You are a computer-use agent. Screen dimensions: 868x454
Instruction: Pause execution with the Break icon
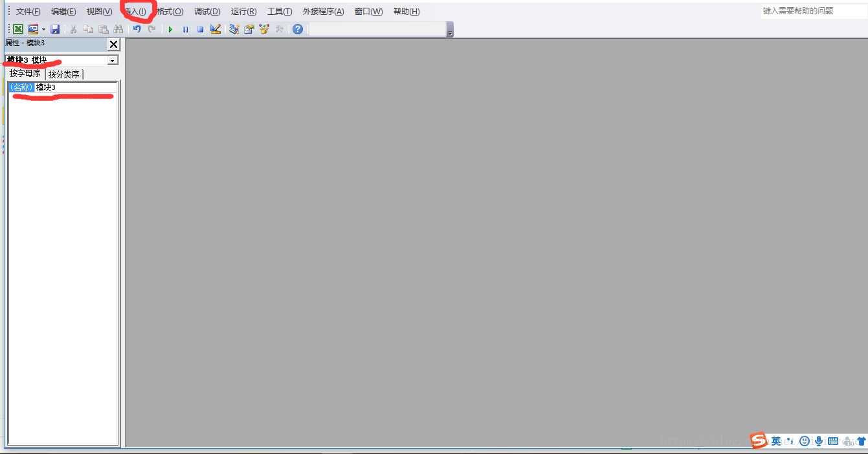pos(185,29)
